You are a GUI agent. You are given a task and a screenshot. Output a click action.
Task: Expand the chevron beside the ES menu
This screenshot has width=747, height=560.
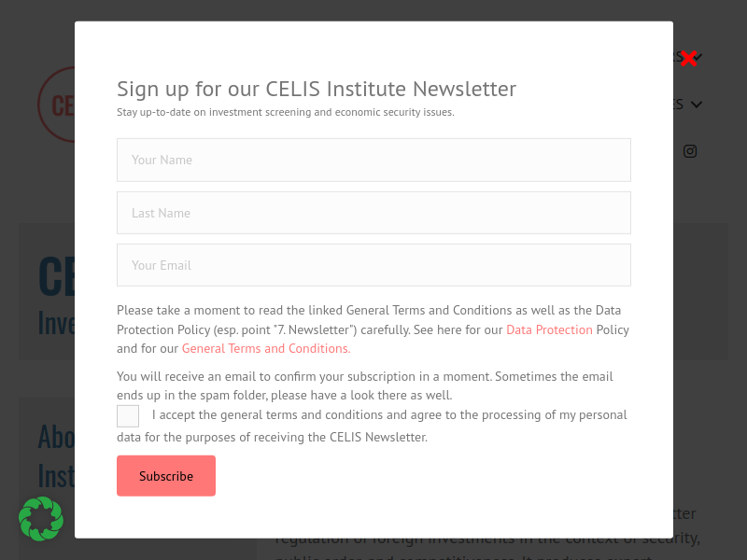click(697, 105)
